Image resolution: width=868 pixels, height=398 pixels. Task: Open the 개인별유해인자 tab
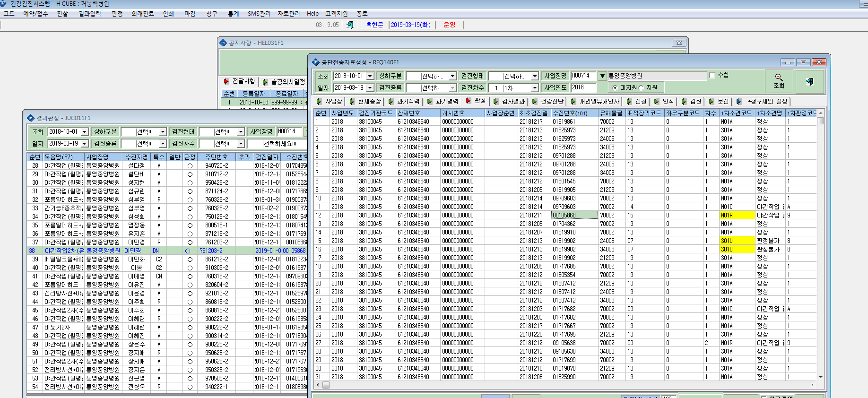point(595,101)
